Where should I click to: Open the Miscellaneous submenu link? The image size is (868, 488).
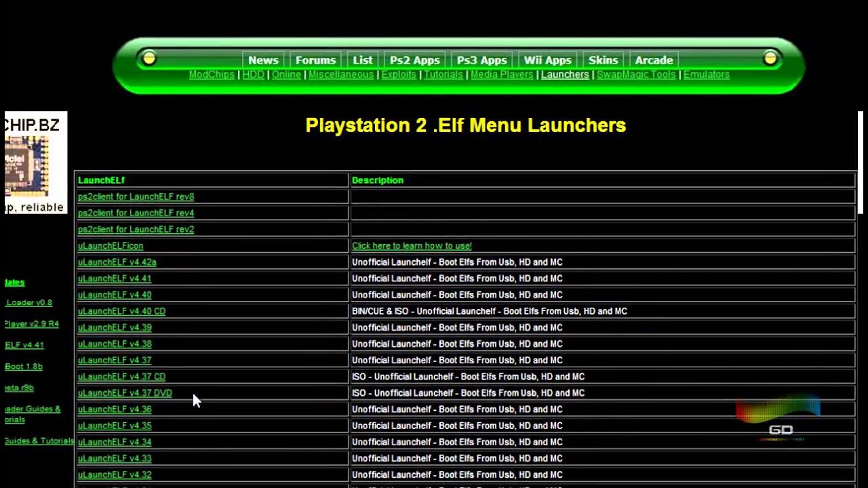point(341,75)
